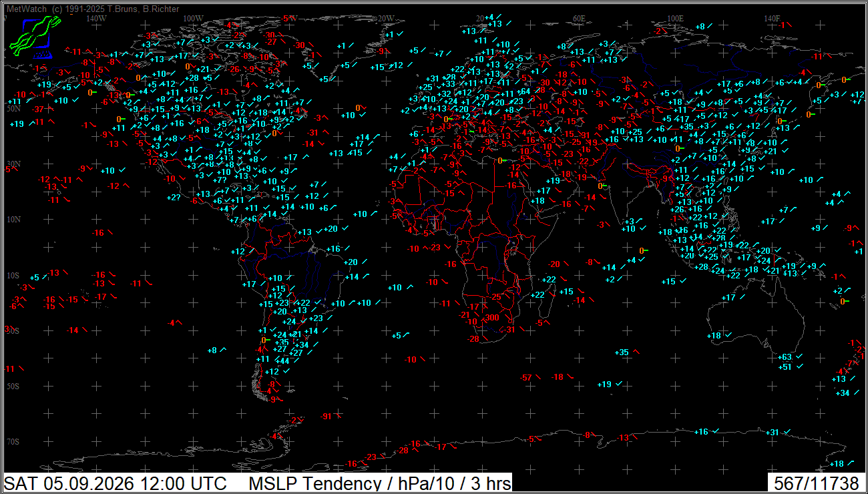Click the 10S latitude label

click(x=13, y=276)
